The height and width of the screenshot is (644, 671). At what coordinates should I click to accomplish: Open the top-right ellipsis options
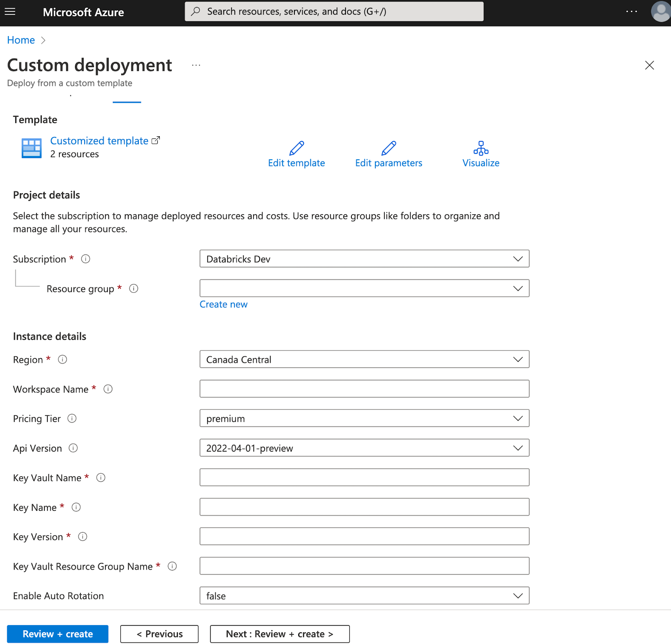coord(632,12)
